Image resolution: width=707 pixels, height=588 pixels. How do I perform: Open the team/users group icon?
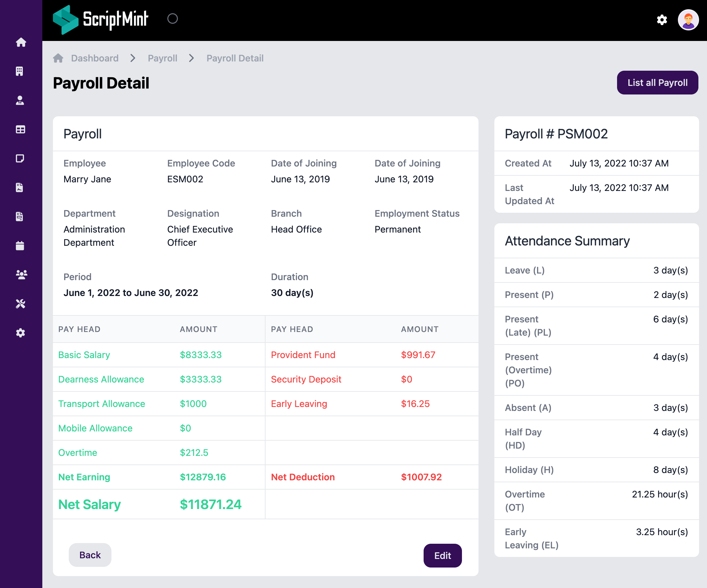[x=21, y=275]
